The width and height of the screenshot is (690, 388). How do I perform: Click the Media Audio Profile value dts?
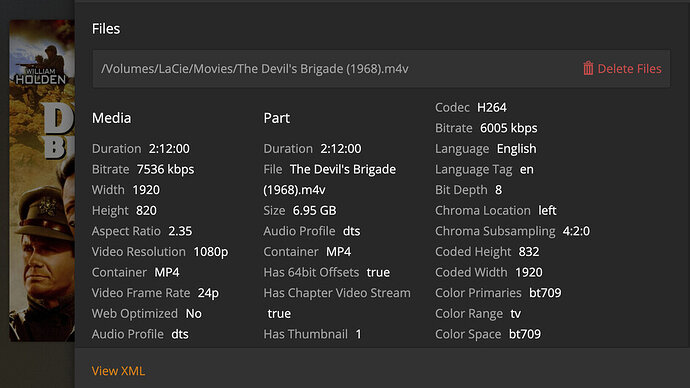point(180,334)
